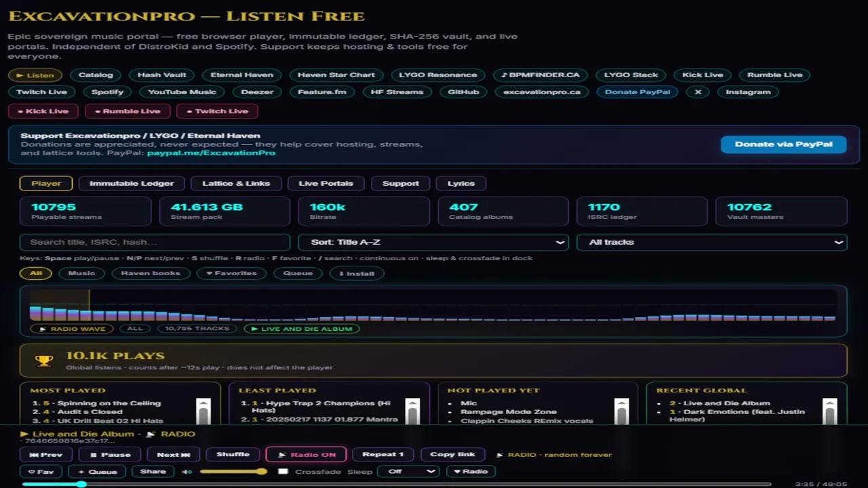The width and height of the screenshot is (868, 488).
Task: Open the paypal.me/ExcavationPro link
Action: [211, 153]
